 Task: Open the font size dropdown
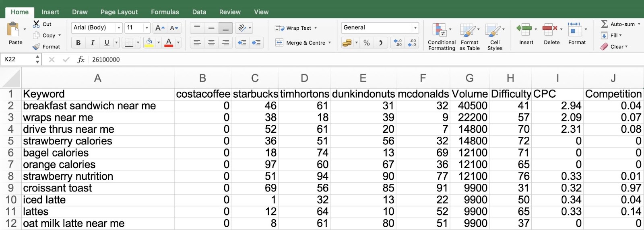pos(147,28)
